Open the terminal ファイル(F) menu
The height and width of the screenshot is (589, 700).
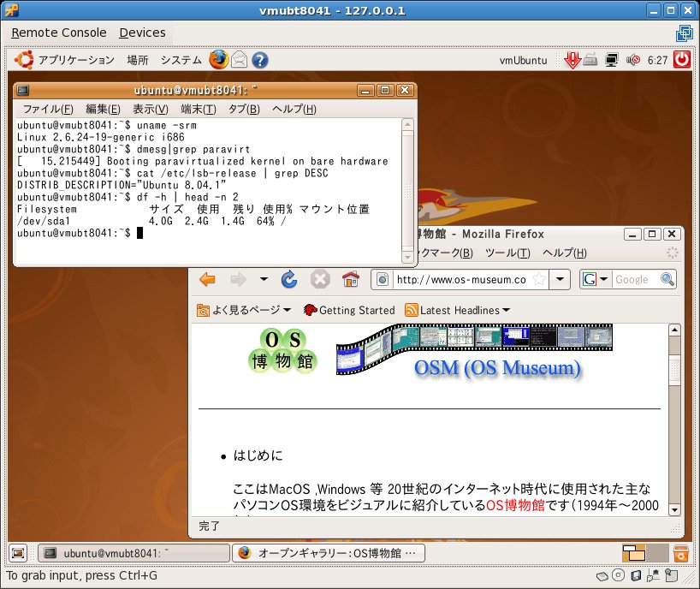[x=48, y=109]
